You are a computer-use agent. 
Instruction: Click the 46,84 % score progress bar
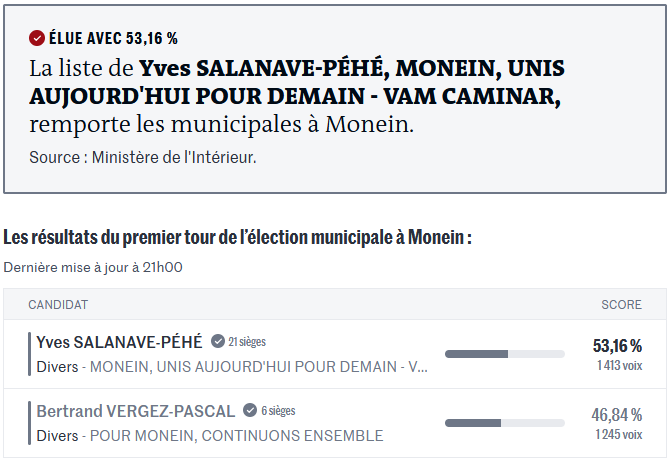tap(504, 423)
